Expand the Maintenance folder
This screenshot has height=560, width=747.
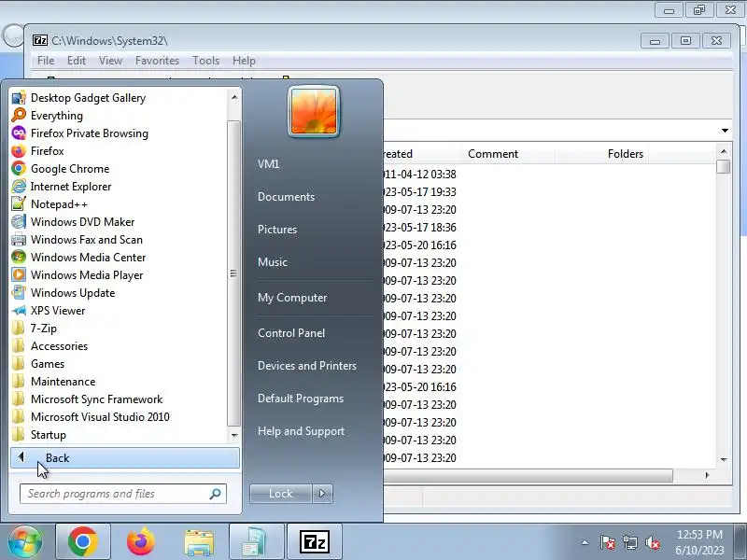pos(63,382)
